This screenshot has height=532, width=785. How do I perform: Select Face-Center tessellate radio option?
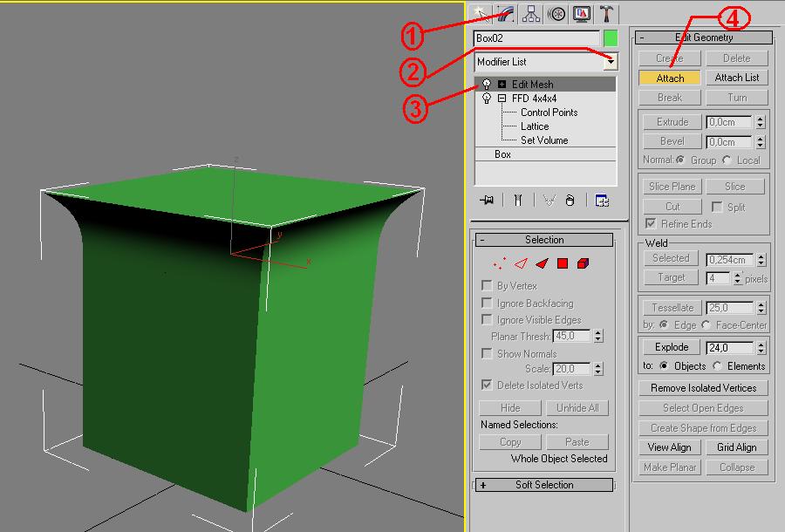(x=706, y=325)
